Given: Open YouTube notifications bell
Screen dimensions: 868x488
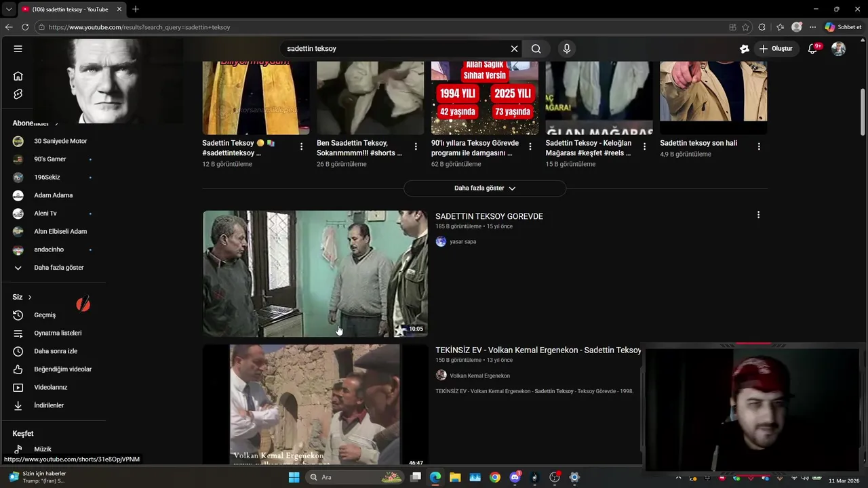Looking at the screenshot, I should click(813, 49).
